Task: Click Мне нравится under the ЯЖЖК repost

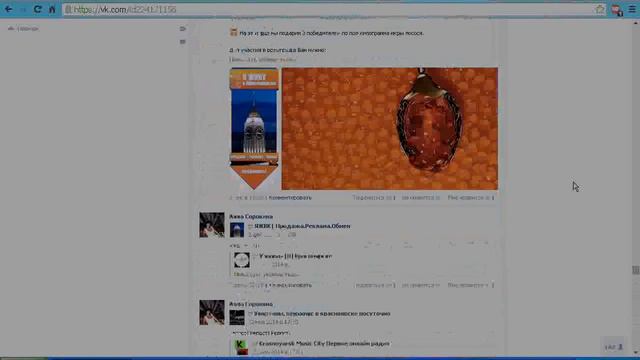Action: pyautogui.click(x=471, y=285)
